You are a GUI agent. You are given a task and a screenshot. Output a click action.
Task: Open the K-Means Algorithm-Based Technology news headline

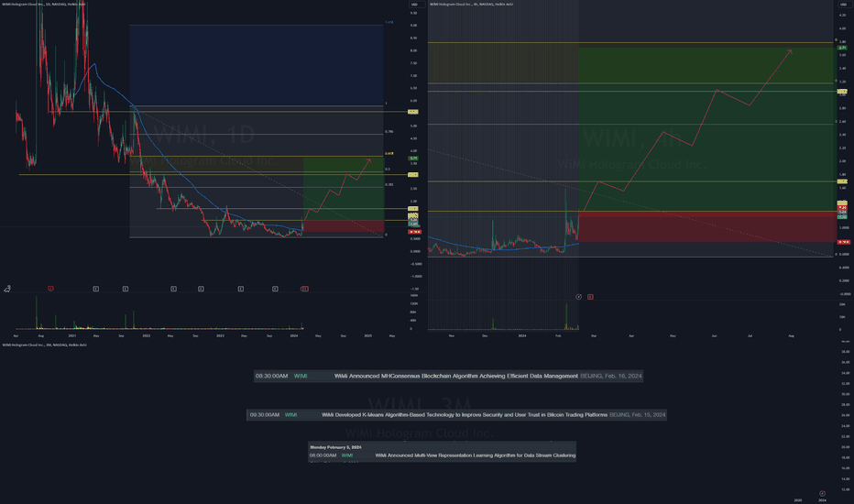(464, 414)
